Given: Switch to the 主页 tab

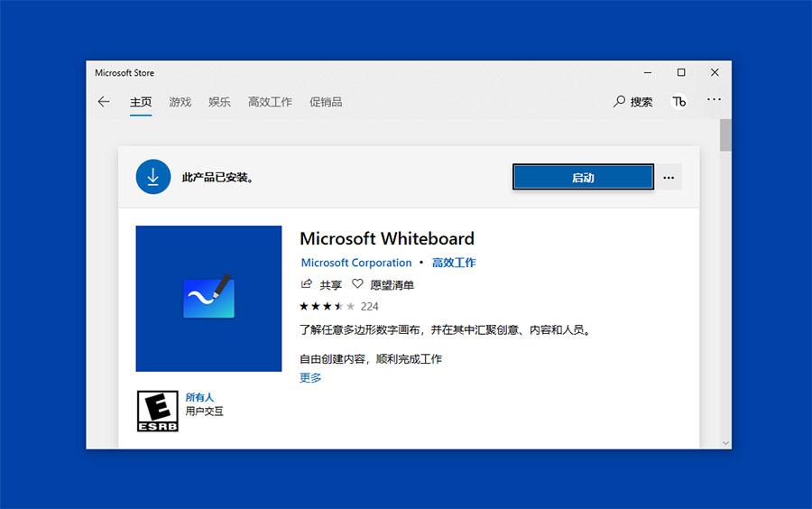Looking at the screenshot, I should click(x=141, y=102).
